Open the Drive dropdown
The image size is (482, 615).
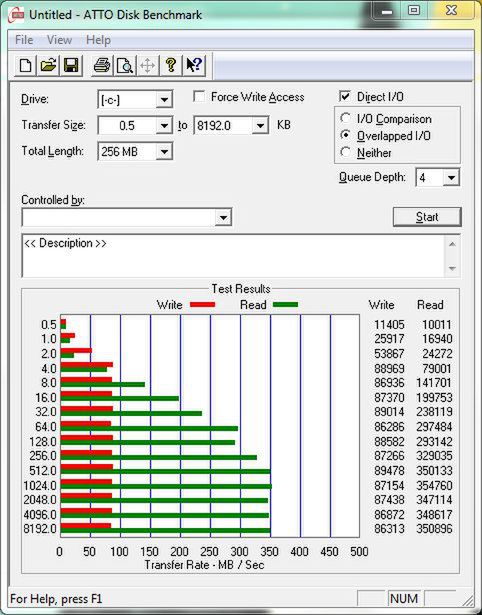pyautogui.click(x=164, y=100)
